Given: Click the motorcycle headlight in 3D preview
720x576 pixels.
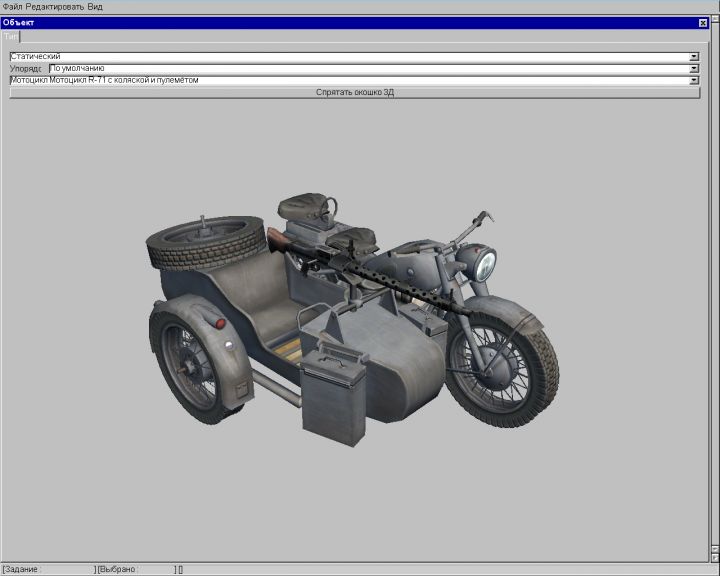Looking at the screenshot, I should pos(486,265).
